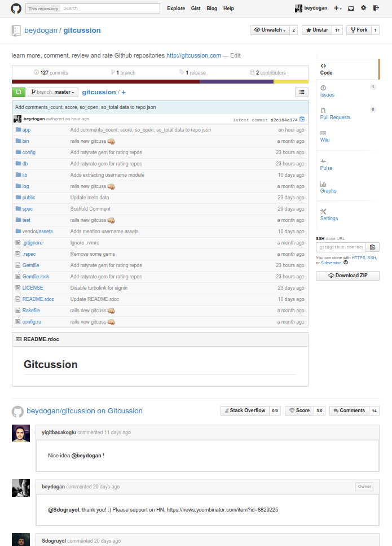Edit the repository description
The height and width of the screenshot is (546, 392).
[x=235, y=55]
